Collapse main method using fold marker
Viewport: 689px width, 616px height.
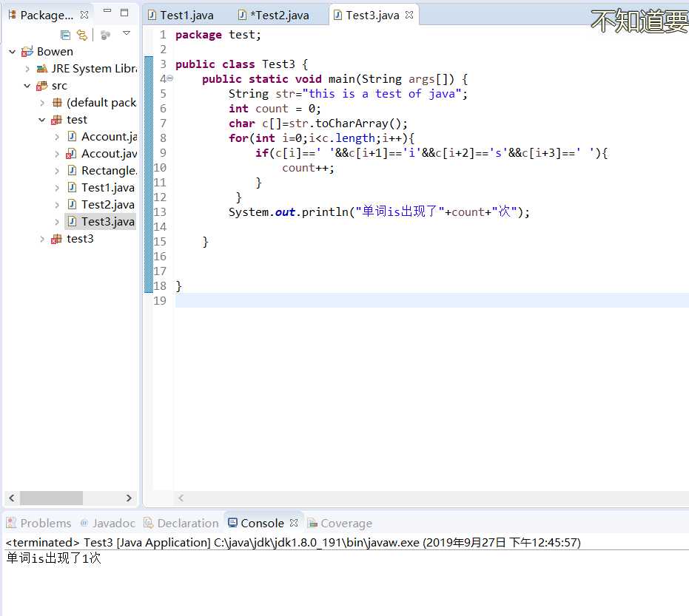(x=170, y=79)
